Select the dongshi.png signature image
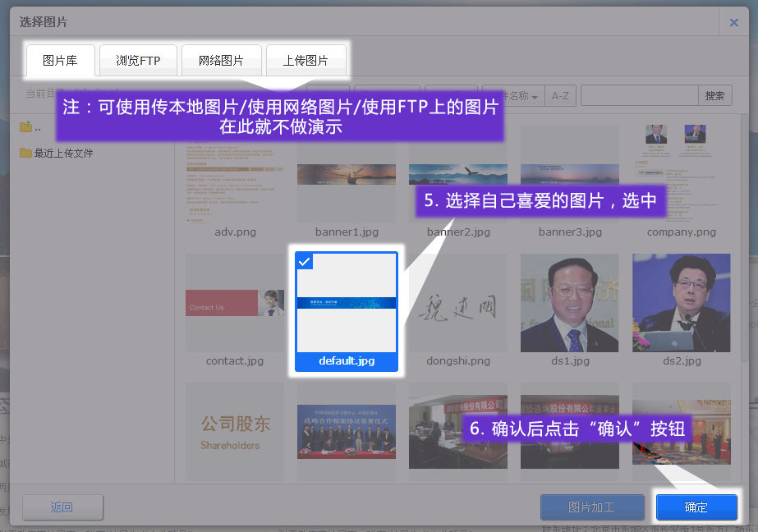 tap(457, 304)
